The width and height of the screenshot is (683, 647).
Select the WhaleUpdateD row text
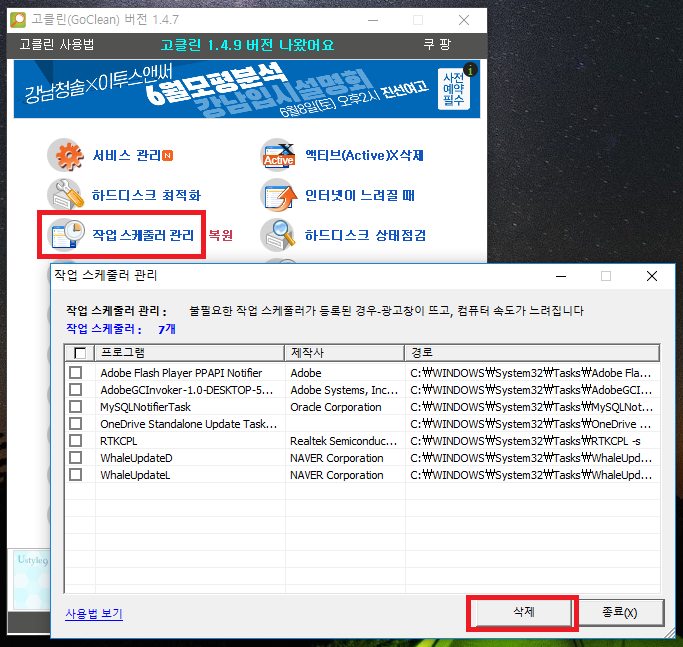coord(136,458)
